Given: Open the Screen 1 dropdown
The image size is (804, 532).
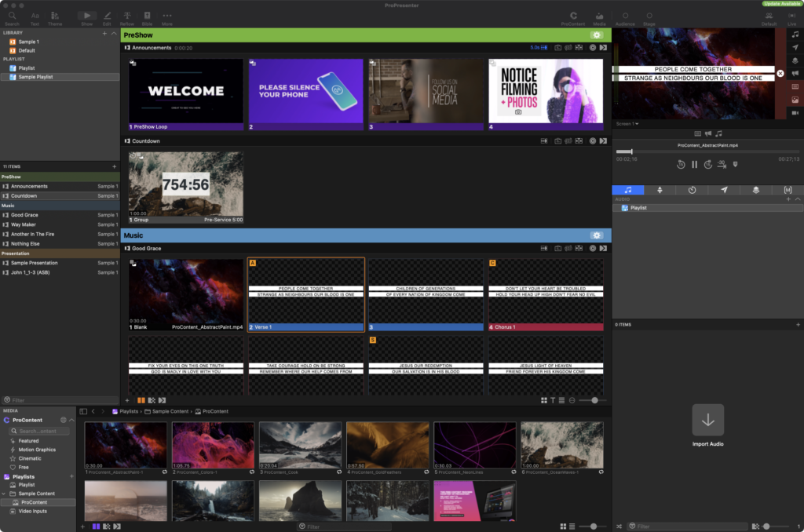Looking at the screenshot, I should point(627,123).
